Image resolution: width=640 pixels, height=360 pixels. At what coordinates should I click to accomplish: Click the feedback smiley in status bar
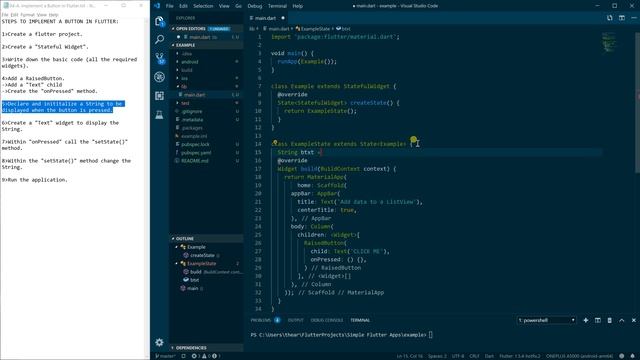point(622,356)
